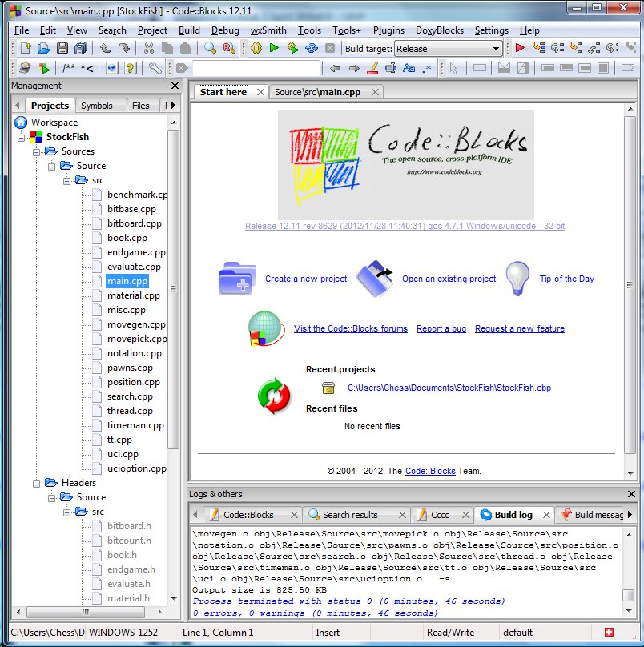The width and height of the screenshot is (644, 647).
Task: Toggle regex search option icon
Action: pyautogui.click(x=427, y=68)
